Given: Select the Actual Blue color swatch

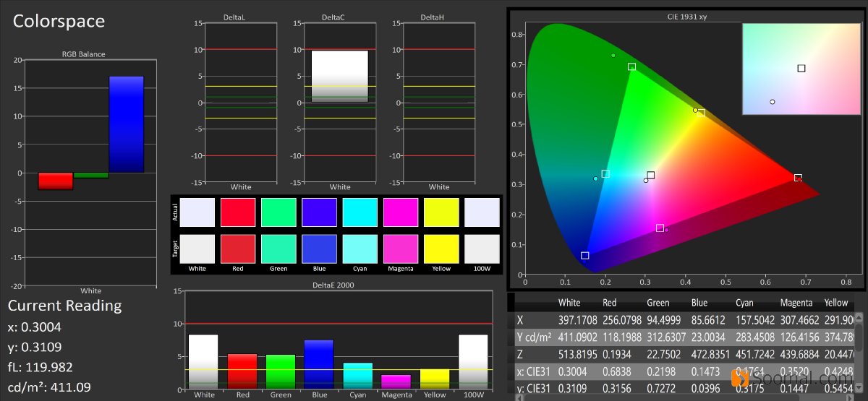Looking at the screenshot, I should tap(319, 212).
